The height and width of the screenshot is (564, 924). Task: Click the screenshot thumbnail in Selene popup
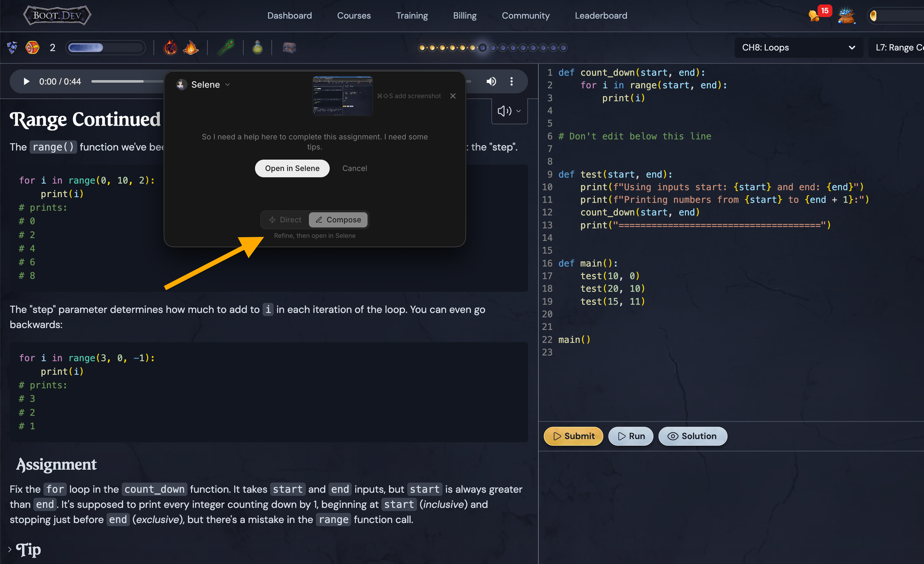point(342,96)
